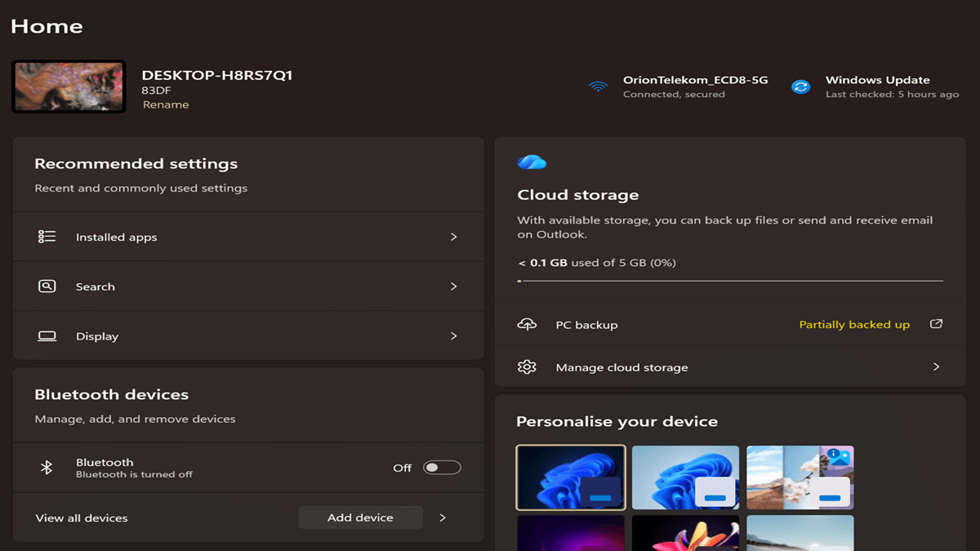Open Manage cloud storage chevron
The height and width of the screenshot is (551, 980).
coord(937,367)
